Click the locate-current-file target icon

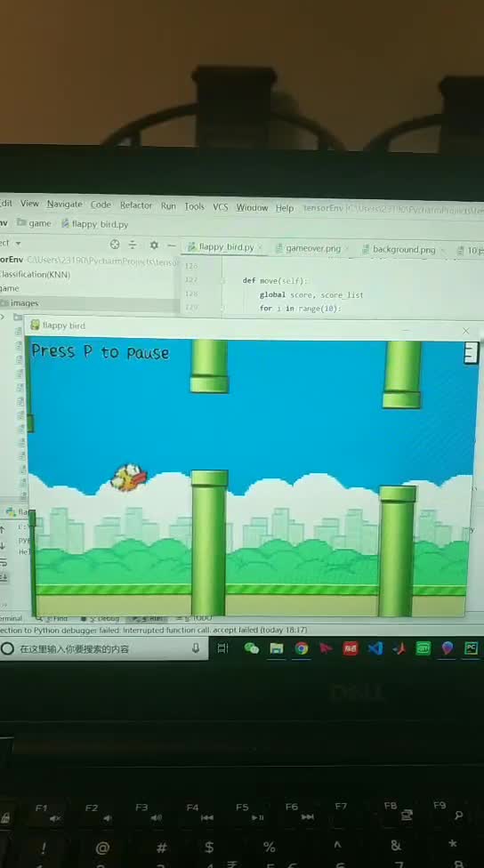115,244
